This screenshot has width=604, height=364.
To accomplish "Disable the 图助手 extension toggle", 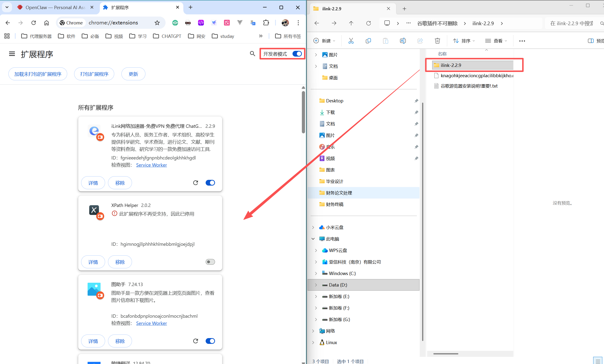I will coord(210,341).
